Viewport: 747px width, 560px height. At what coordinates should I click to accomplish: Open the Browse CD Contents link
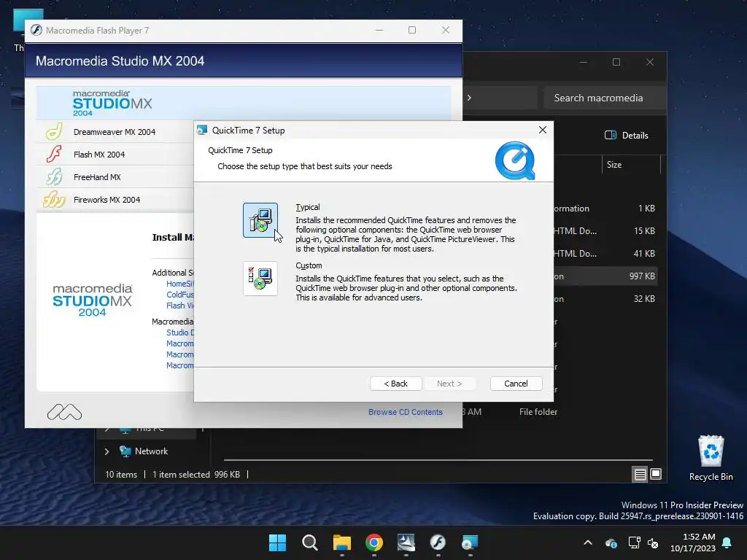point(405,412)
